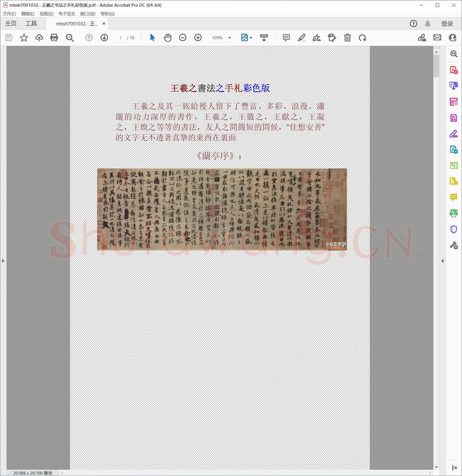462x476 pixels.
Task: Open the zoom level 109% dropdown
Action: (x=221, y=38)
